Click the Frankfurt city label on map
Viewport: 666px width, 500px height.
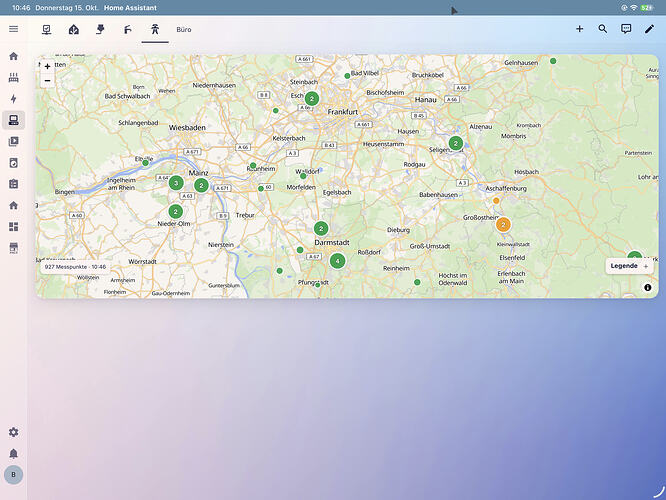click(x=343, y=112)
